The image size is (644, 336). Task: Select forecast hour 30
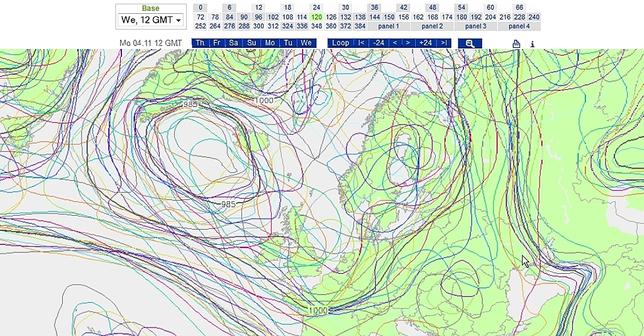345,8
